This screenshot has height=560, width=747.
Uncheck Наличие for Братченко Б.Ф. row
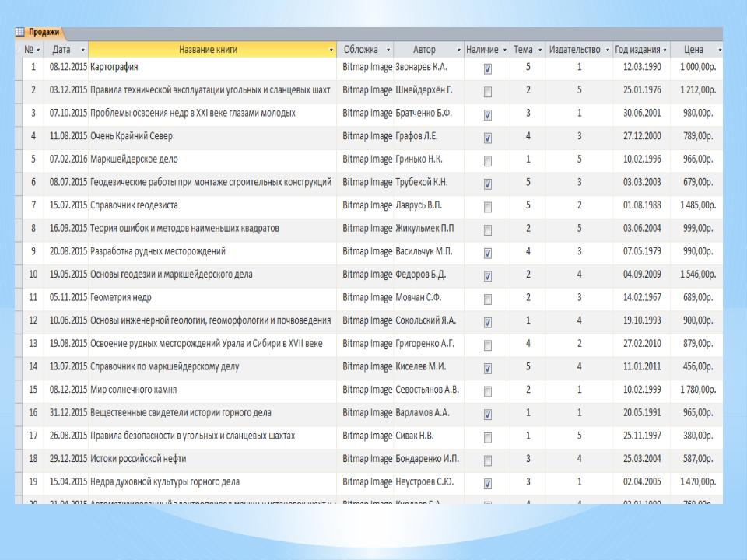(x=487, y=115)
